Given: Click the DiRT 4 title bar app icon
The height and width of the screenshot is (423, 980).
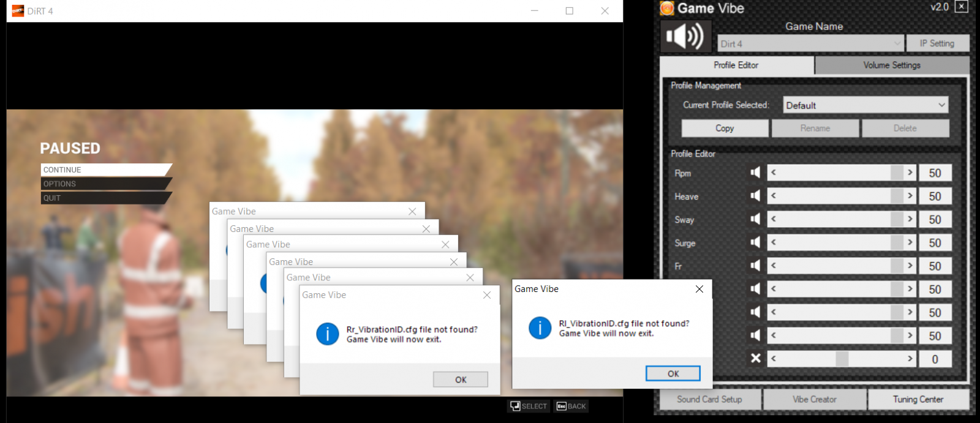Looking at the screenshot, I should point(18,10).
